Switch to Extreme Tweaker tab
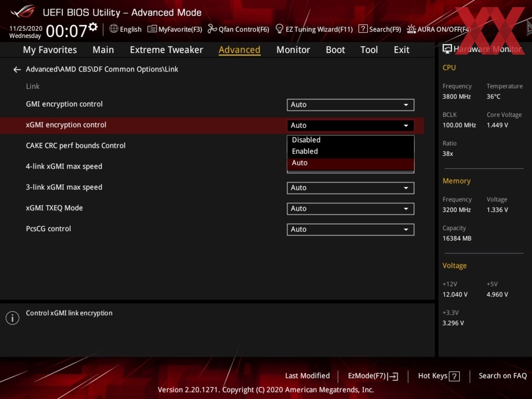 coord(166,50)
